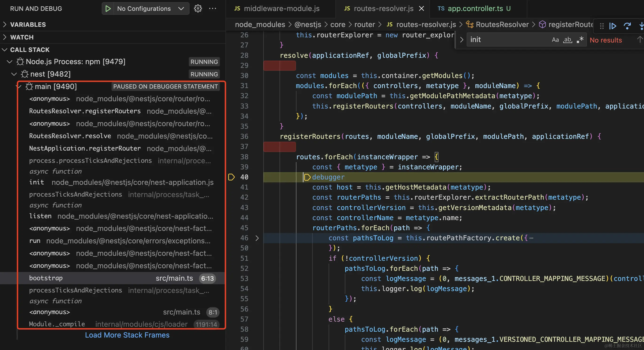Click the Step Over debug button
Viewport: 644px width, 350px height.
click(627, 26)
